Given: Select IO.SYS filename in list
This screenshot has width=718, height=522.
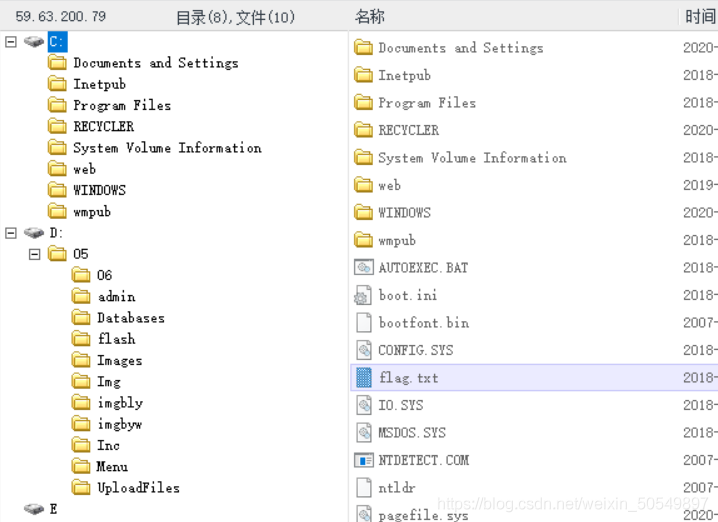Looking at the screenshot, I should click(401, 405).
